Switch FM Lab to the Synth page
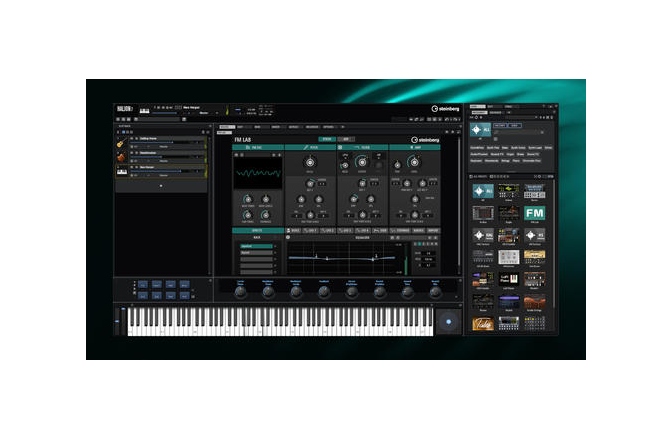672x440 pixels. click(327, 139)
